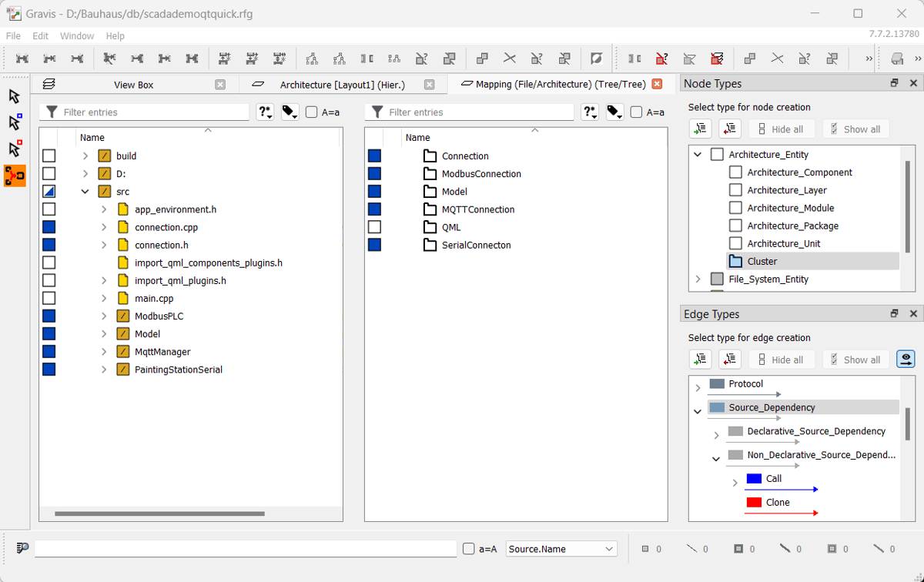Open the Window menu

pos(77,36)
